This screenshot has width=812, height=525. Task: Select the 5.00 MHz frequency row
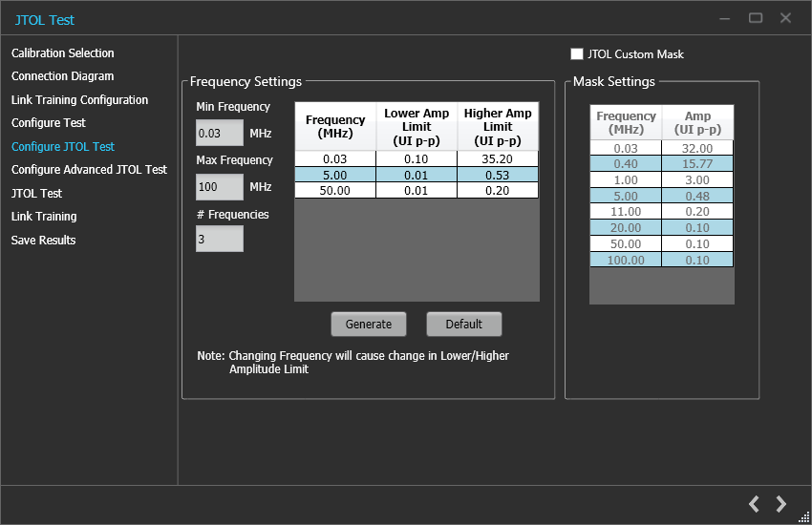tap(335, 175)
